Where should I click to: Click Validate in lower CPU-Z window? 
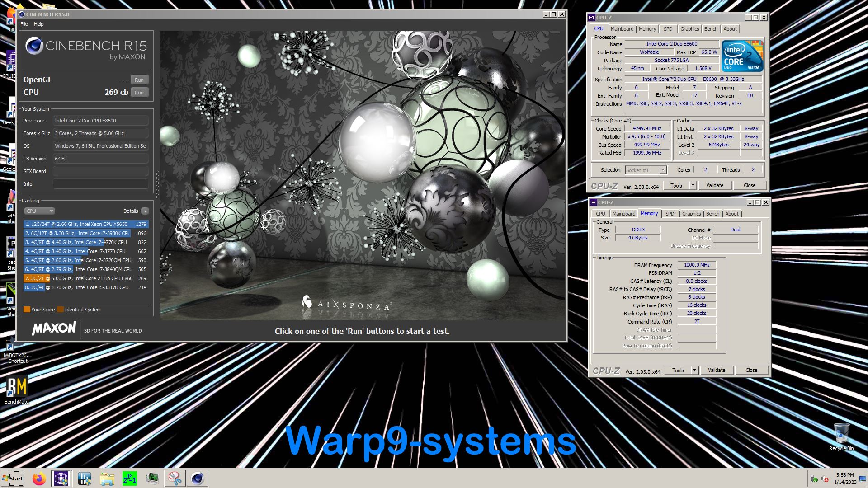coord(717,371)
